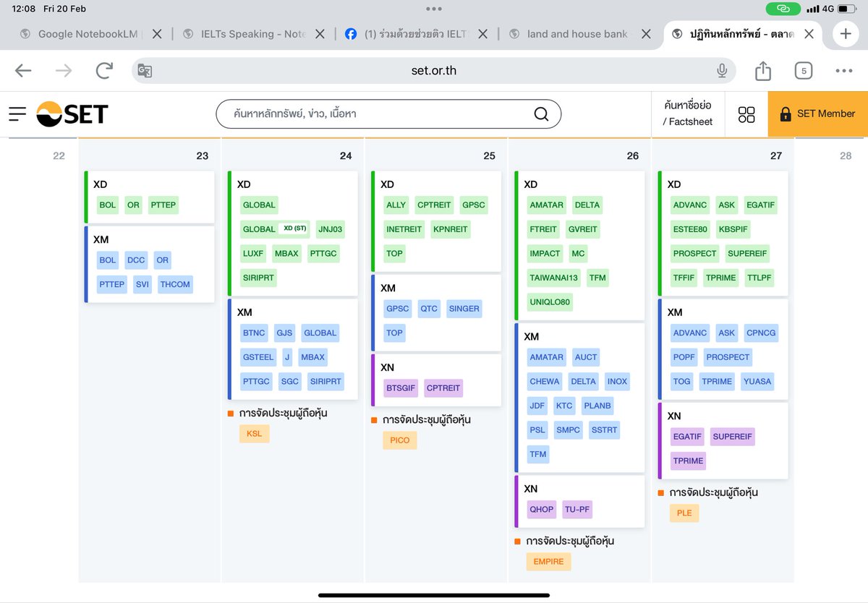Image resolution: width=868 pixels, height=603 pixels.
Task: Select ESTEE80 under XD on the 27th
Action: [x=690, y=229]
